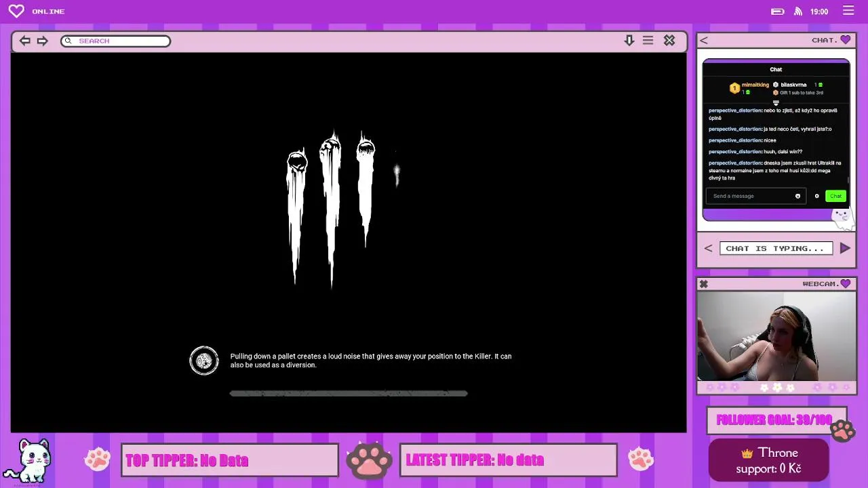Click the magnifier icon in the search bar
Image resolution: width=868 pixels, height=488 pixels.
(x=68, y=41)
